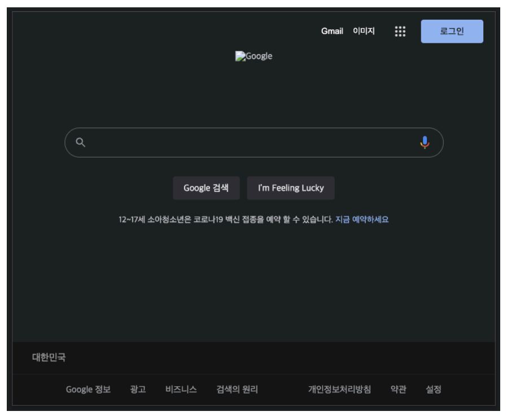This screenshot has height=420, width=507.
Task: Open the 설정 settings menu in footer
Action: click(x=433, y=390)
